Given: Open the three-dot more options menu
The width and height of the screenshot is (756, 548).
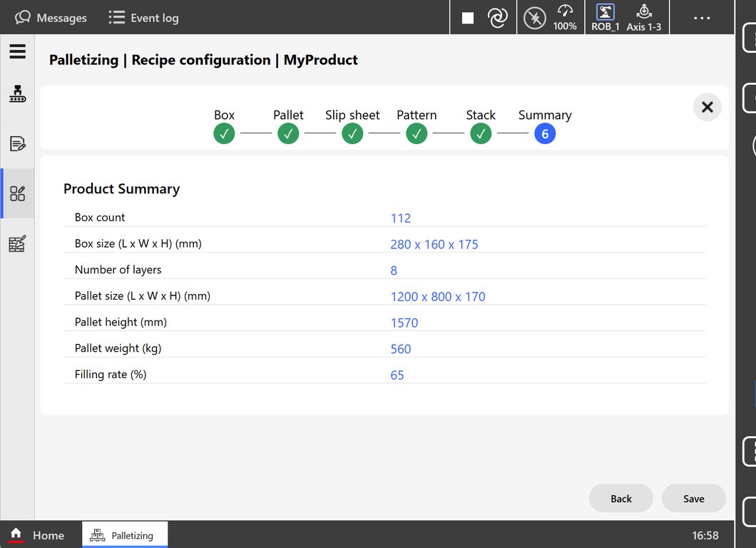Looking at the screenshot, I should tap(702, 18).
